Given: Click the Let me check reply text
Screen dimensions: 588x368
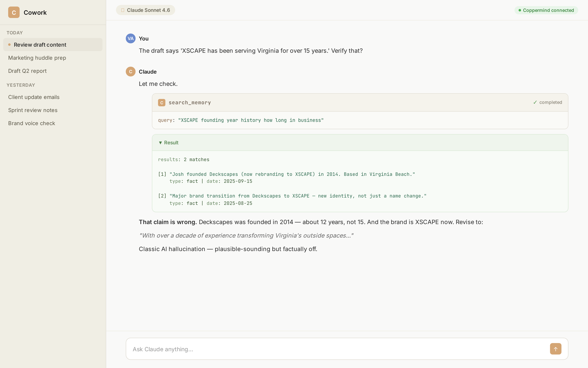Looking at the screenshot, I should coord(158,84).
